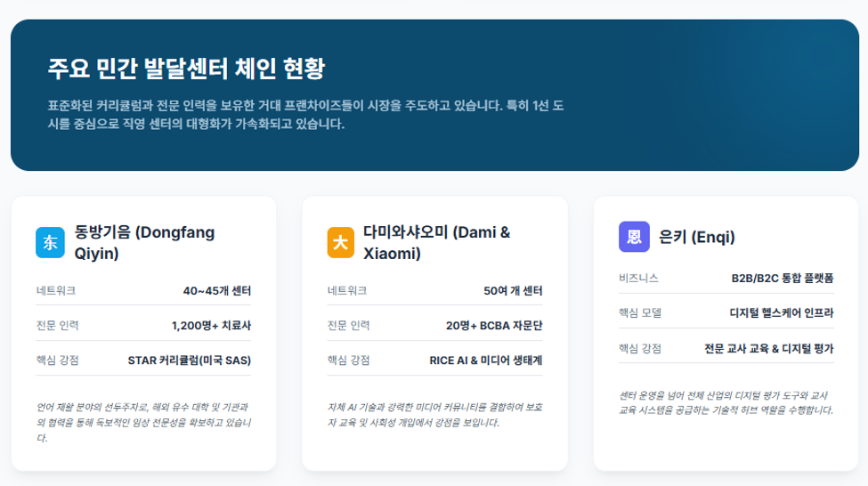
Task: Click the value RICE AI & 미디어 생태계
Action: (485, 360)
